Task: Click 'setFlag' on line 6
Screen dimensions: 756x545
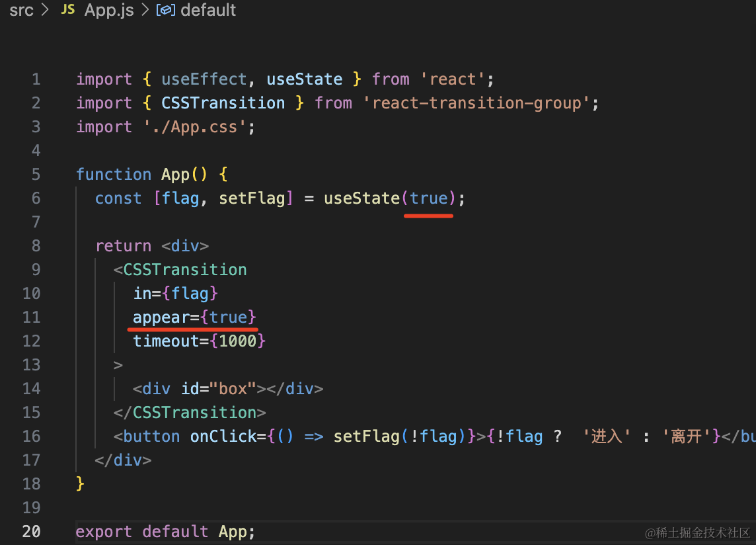Action: 252,198
